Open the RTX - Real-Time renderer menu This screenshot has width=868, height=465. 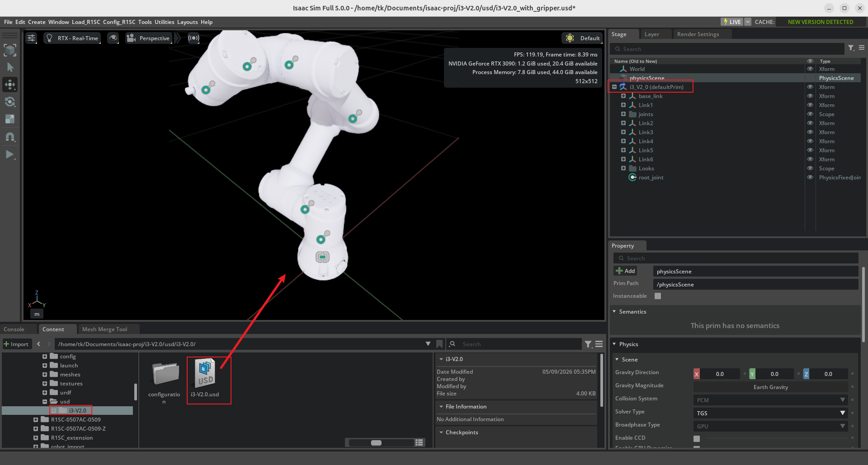click(72, 38)
